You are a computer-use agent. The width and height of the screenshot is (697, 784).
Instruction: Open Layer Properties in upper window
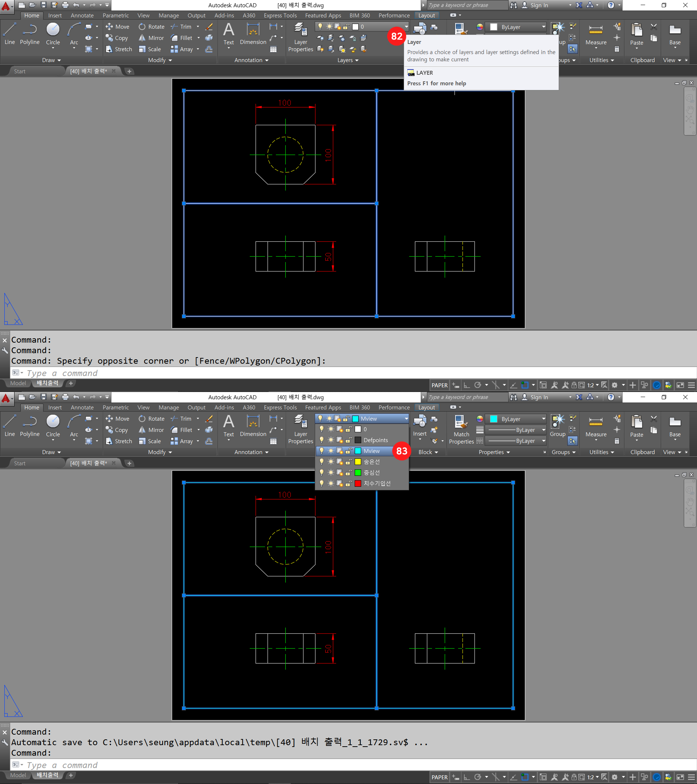click(300, 37)
